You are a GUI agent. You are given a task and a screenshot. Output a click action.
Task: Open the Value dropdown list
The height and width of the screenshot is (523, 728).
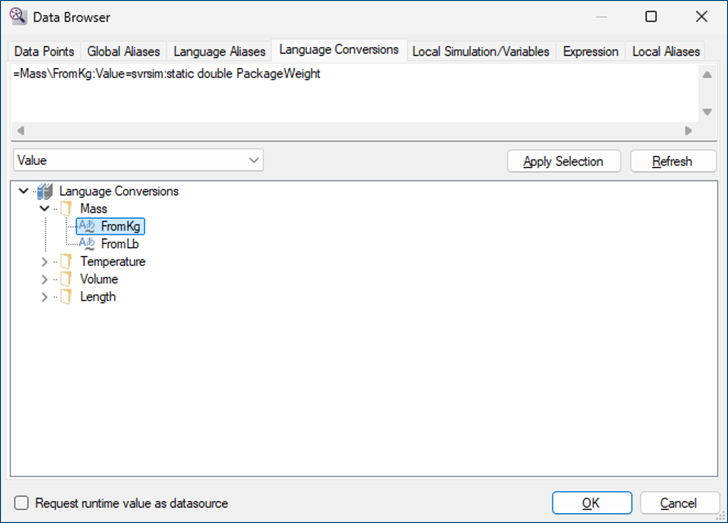pos(253,160)
